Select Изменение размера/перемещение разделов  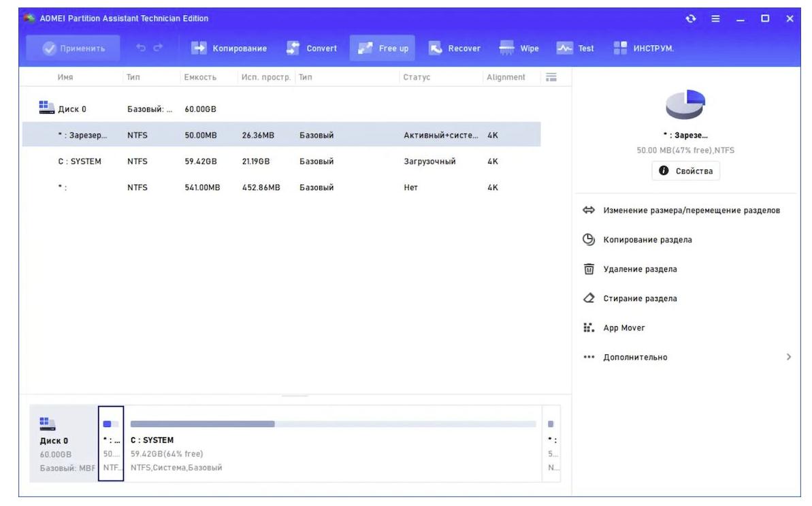click(x=691, y=210)
